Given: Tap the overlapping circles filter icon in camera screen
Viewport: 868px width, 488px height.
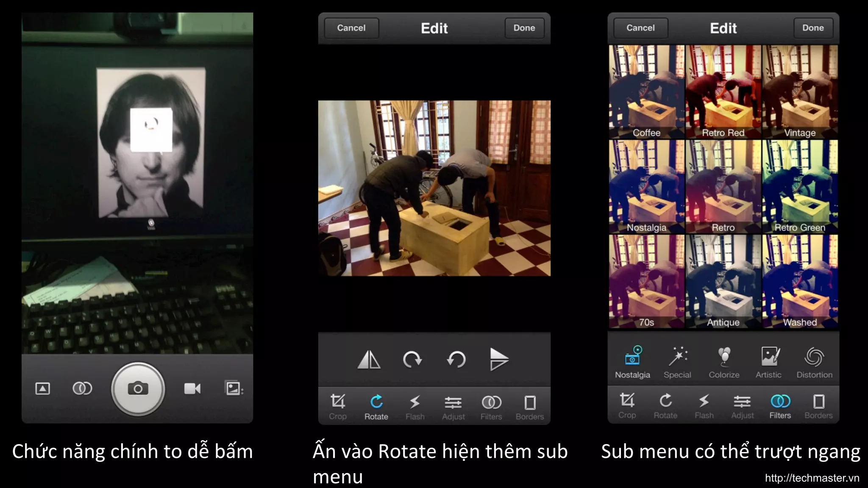Looking at the screenshot, I should [82, 388].
